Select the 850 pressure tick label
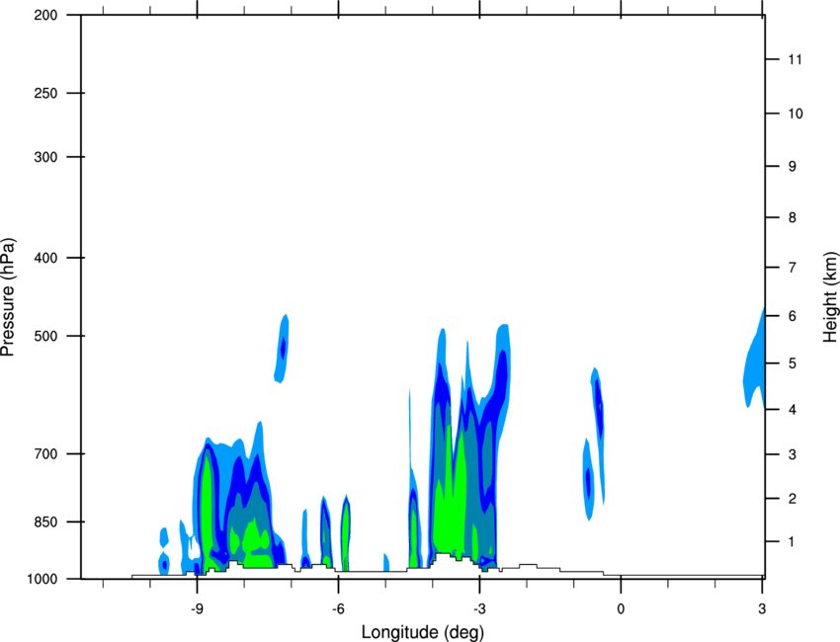Image resolution: width=840 pixels, height=642 pixels. (45, 522)
